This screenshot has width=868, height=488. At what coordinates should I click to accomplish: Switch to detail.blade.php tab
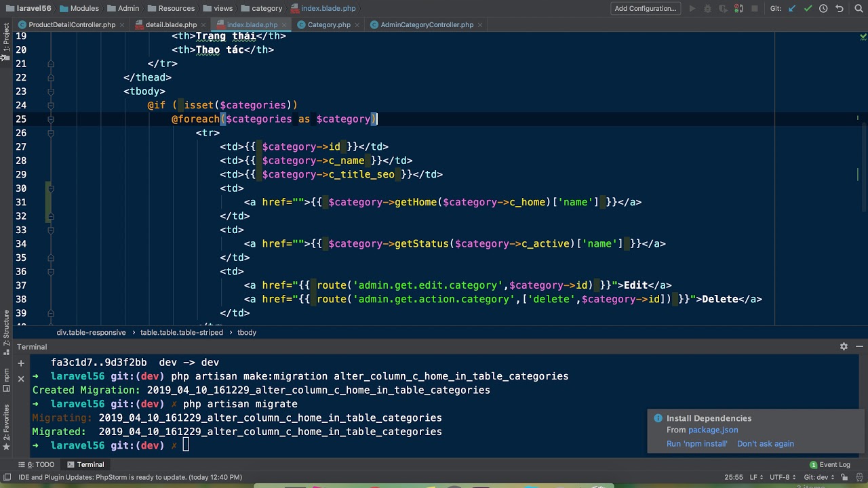coord(170,25)
